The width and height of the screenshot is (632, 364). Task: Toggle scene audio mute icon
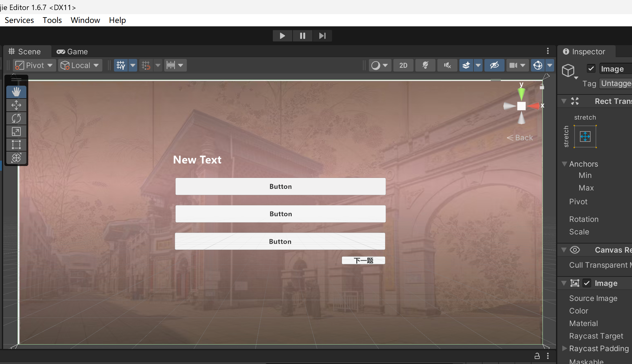point(447,65)
